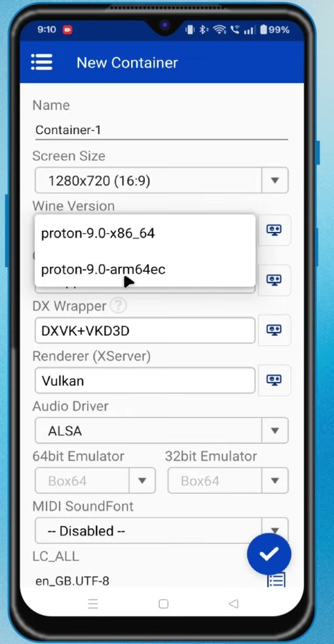This screenshot has height=644, width=334.
Task: Tap the Android recent apps button
Action: (93, 603)
